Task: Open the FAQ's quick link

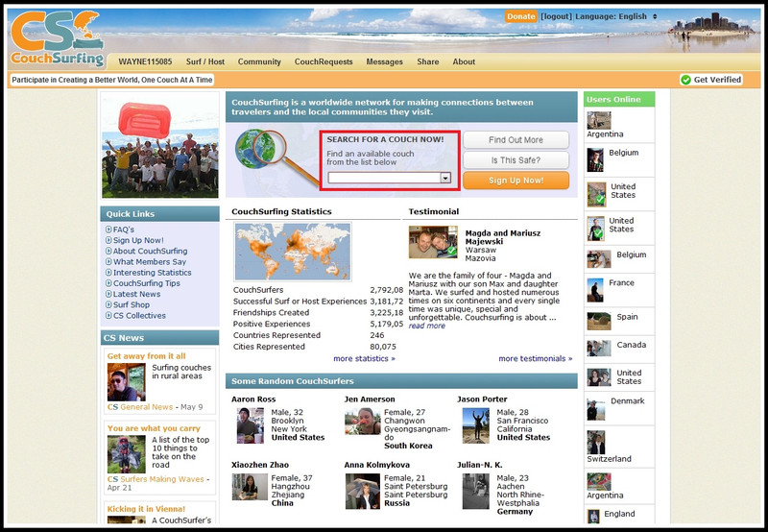Action: click(124, 230)
